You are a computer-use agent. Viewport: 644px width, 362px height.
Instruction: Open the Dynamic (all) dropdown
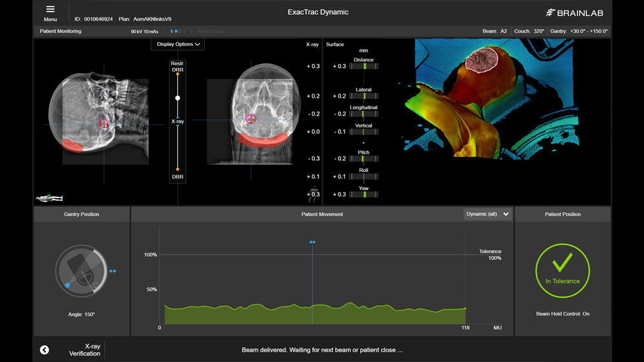[x=487, y=214]
